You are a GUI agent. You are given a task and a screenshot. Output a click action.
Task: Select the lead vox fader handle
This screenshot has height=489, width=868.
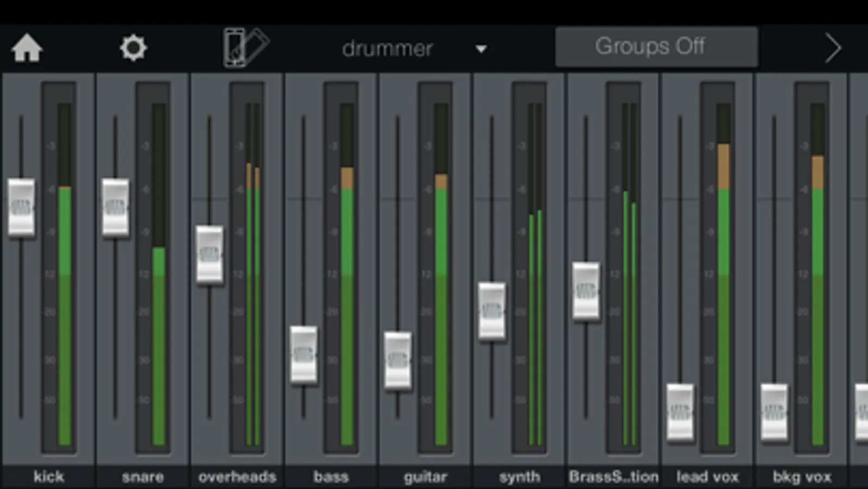click(x=680, y=413)
